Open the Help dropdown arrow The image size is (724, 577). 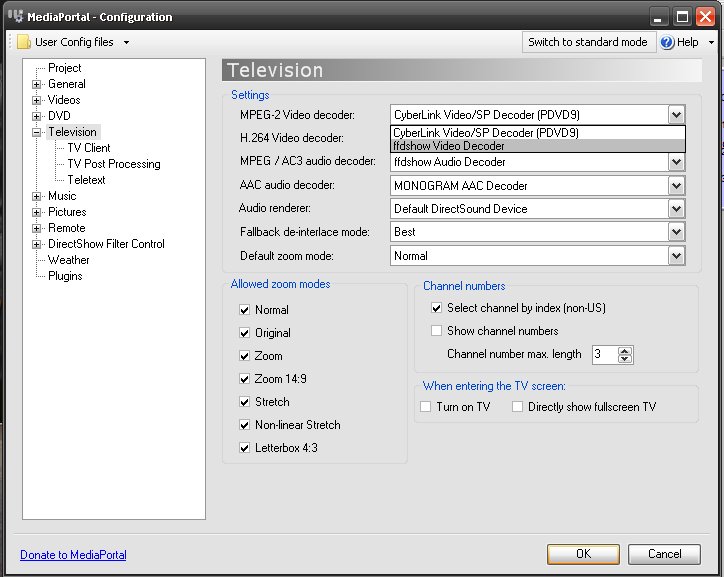coord(711,42)
